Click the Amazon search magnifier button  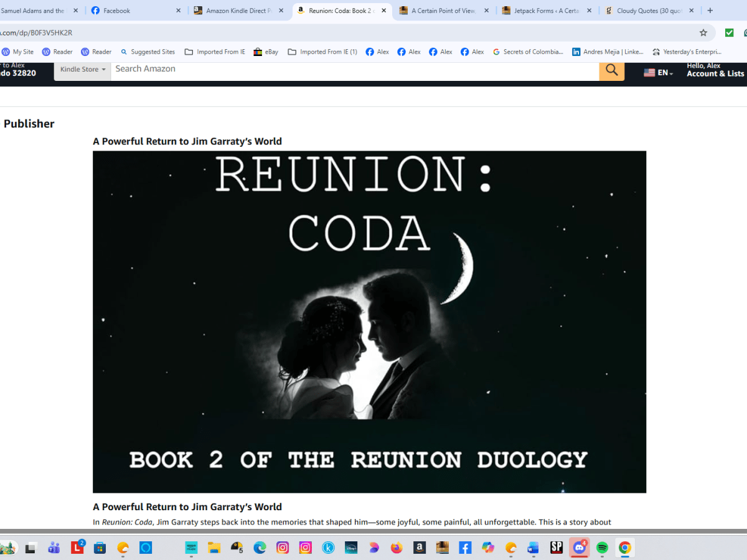coord(611,70)
